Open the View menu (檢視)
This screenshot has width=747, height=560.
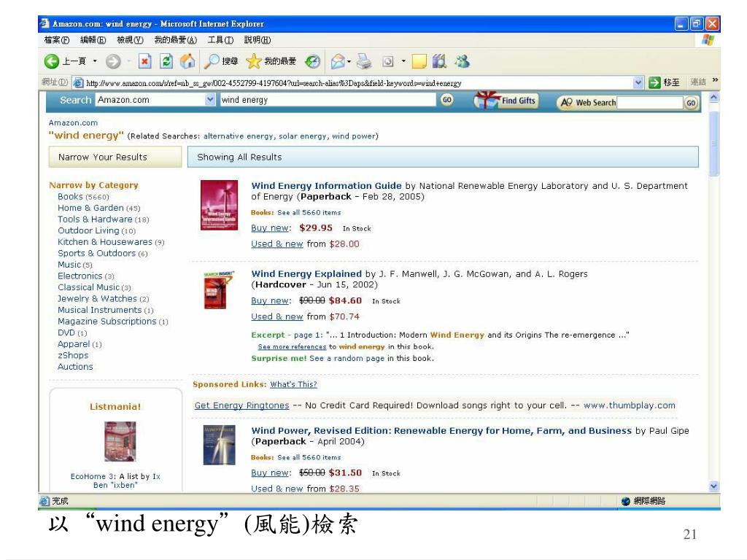click(x=130, y=40)
